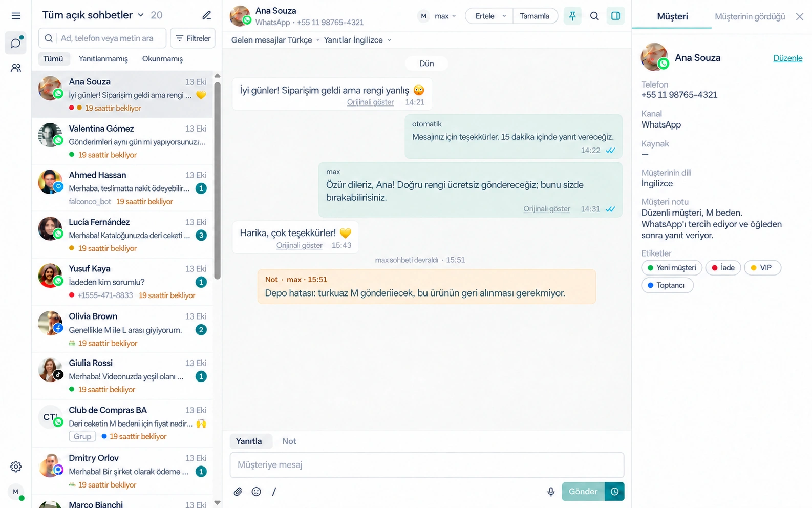Schedule message with the clock icon
The image size is (812, 508).
(x=614, y=492)
